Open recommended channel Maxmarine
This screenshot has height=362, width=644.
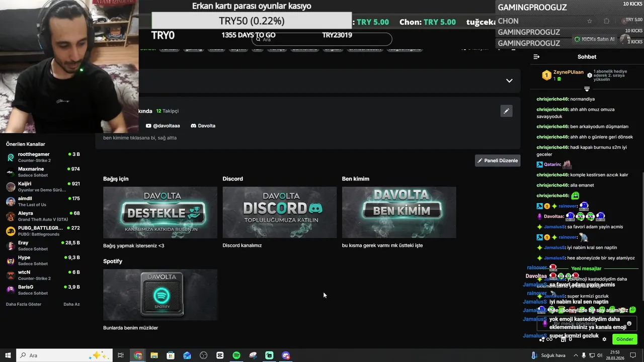(43, 172)
